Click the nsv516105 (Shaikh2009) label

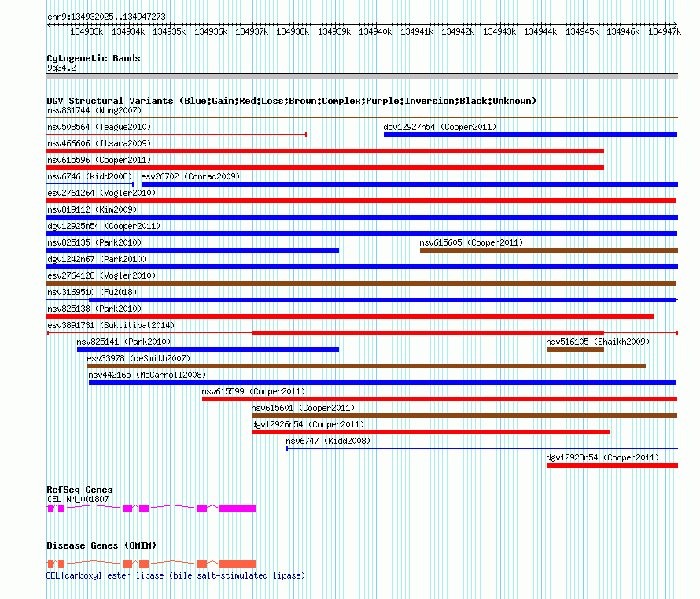[x=598, y=342]
